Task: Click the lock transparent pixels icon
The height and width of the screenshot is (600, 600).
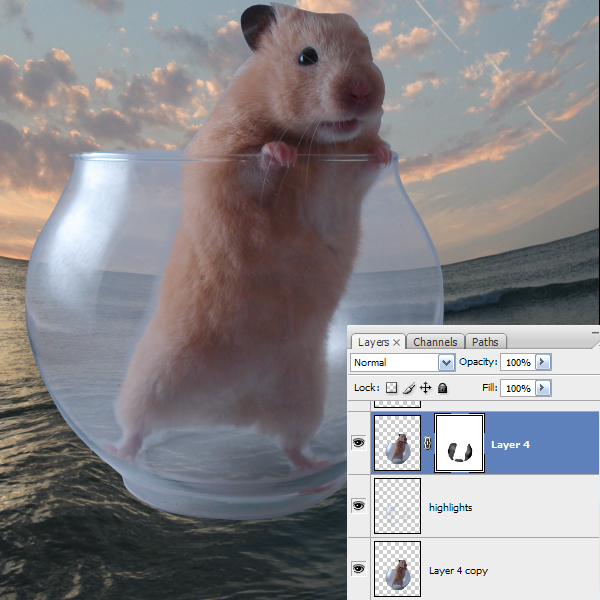Action: 392,388
